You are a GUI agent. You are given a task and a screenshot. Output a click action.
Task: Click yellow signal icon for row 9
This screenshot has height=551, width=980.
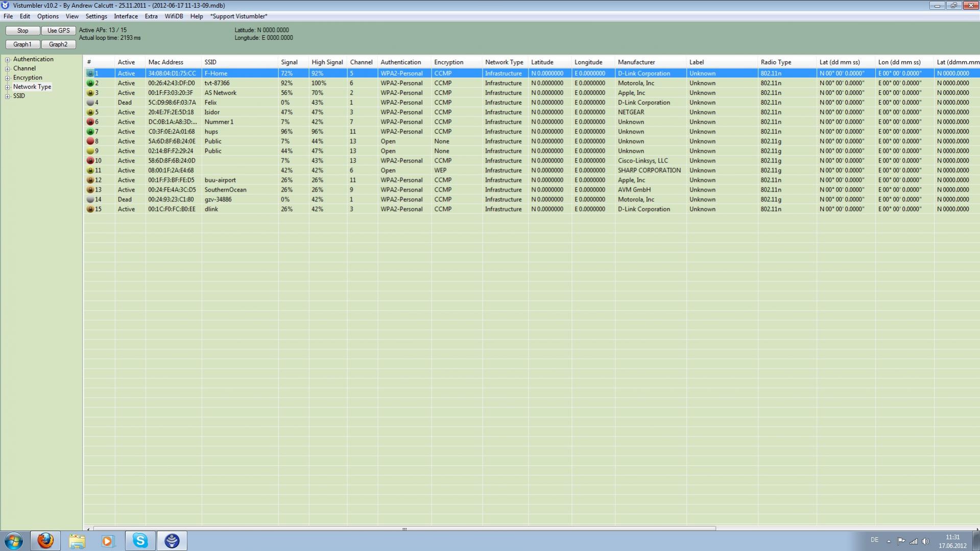click(90, 151)
